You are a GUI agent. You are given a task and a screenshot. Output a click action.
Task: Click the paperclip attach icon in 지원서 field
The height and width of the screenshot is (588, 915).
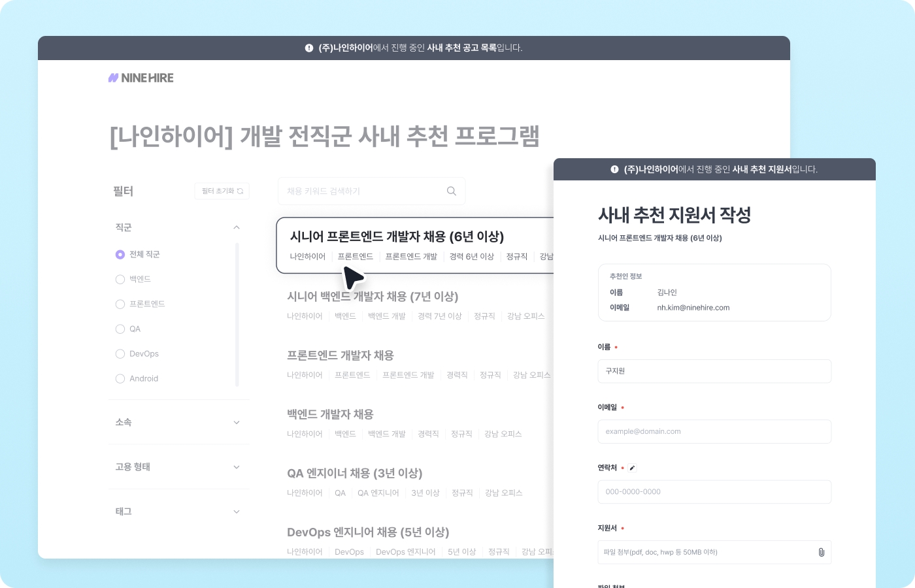(x=821, y=552)
